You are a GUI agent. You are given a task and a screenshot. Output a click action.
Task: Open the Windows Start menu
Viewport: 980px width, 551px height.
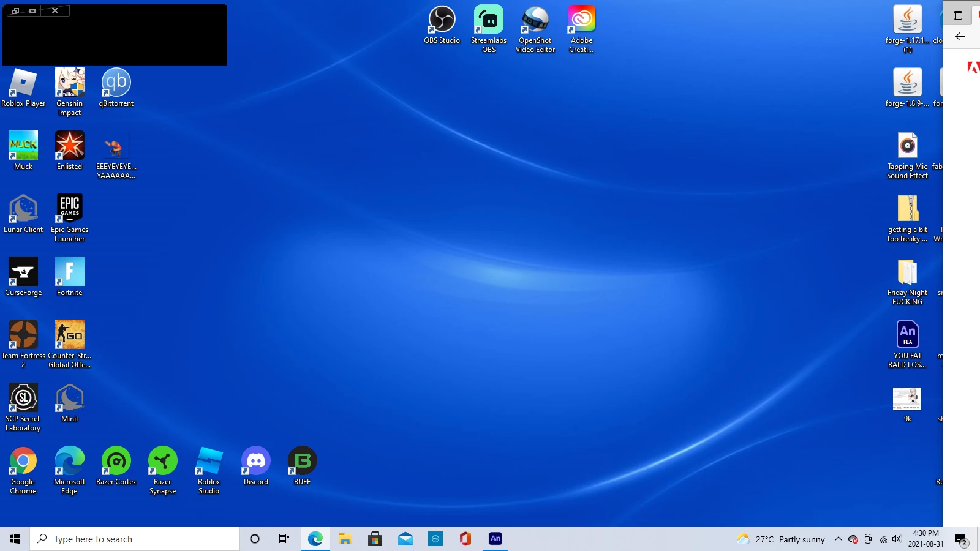[15, 539]
